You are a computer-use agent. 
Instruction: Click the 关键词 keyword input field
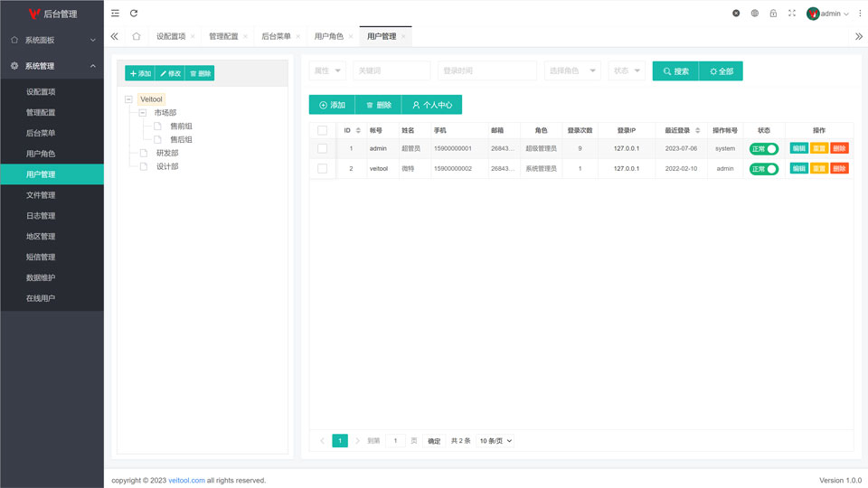(x=392, y=70)
